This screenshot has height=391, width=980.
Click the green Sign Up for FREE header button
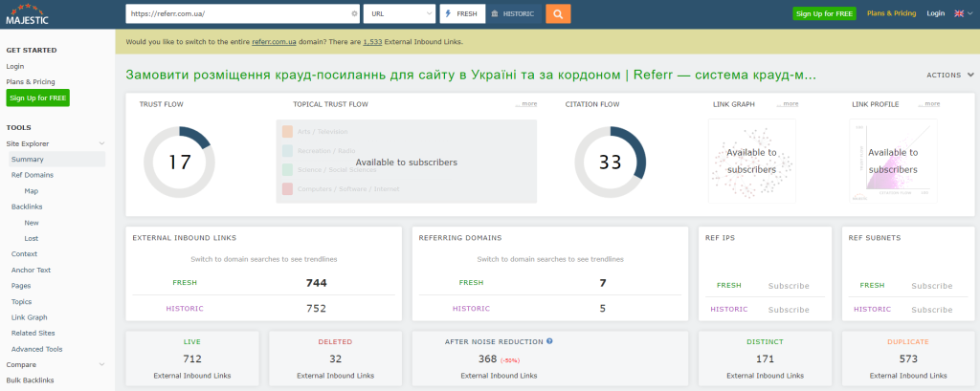pyautogui.click(x=824, y=13)
